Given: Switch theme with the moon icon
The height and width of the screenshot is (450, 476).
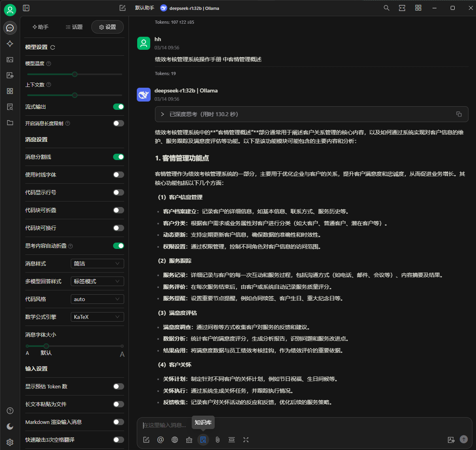Looking at the screenshot, I should point(10,426).
